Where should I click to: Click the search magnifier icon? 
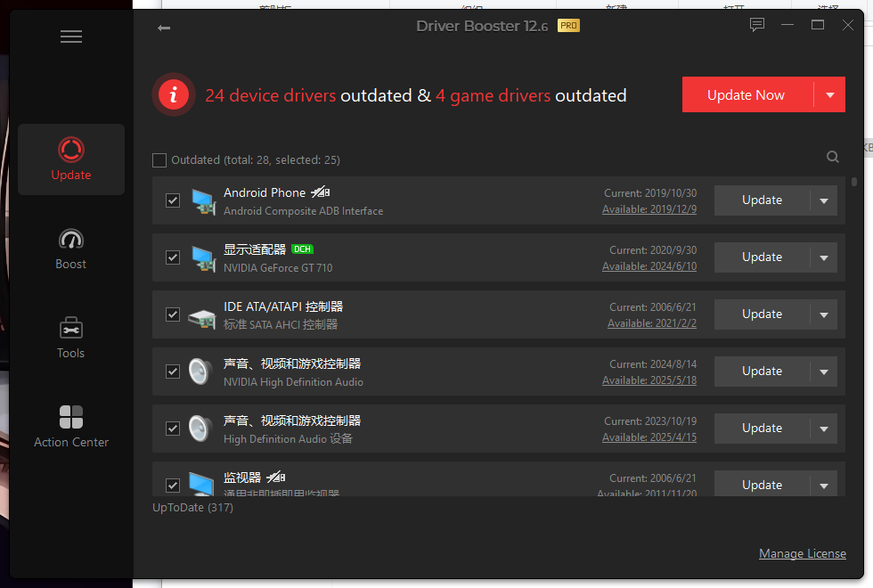(x=832, y=157)
